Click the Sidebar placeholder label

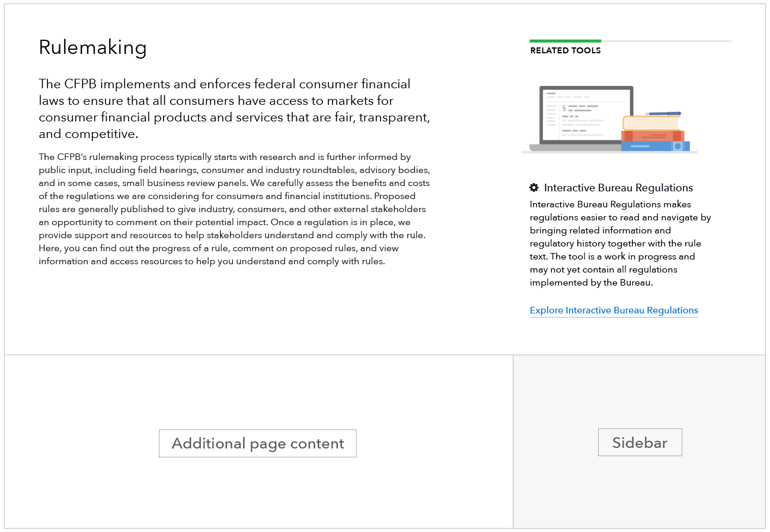(x=640, y=443)
